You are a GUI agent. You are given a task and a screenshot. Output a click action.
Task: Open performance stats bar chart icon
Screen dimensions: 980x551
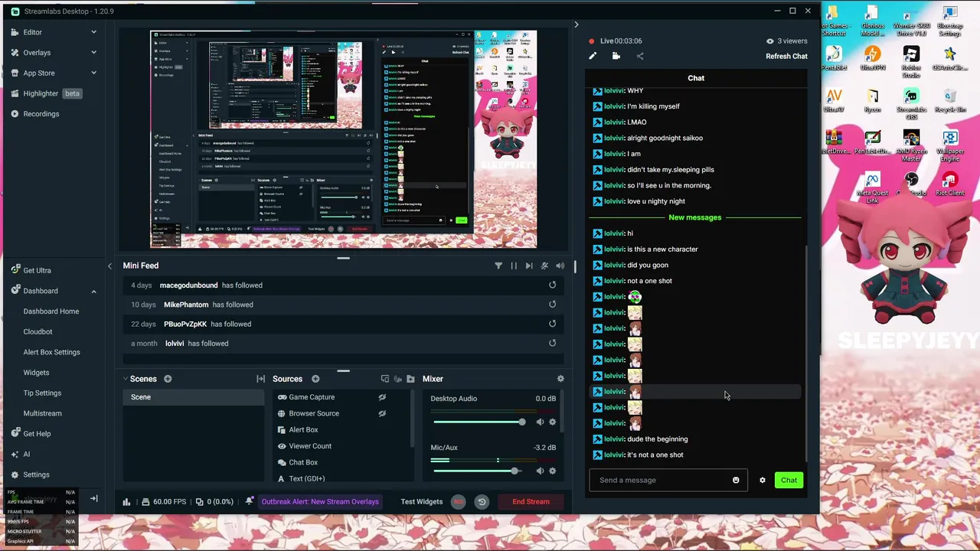(x=126, y=502)
